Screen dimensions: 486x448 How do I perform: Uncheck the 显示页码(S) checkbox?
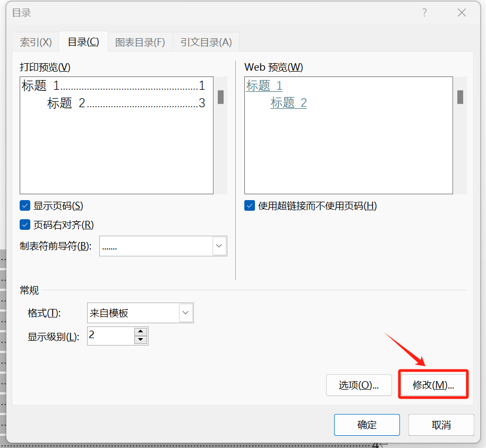click(25, 206)
